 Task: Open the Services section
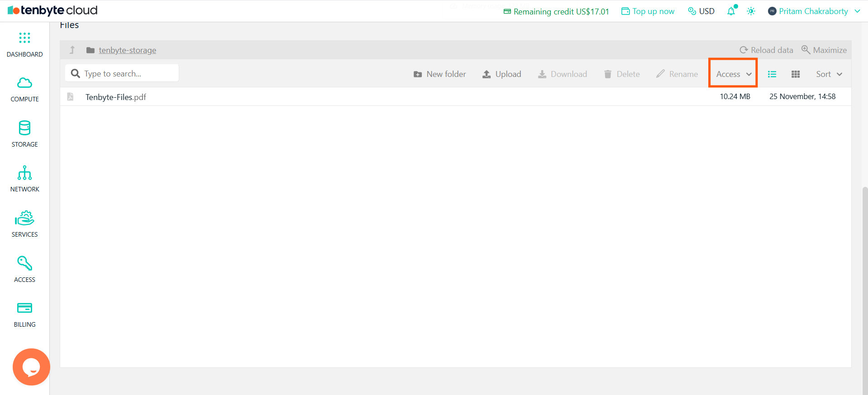(x=24, y=224)
